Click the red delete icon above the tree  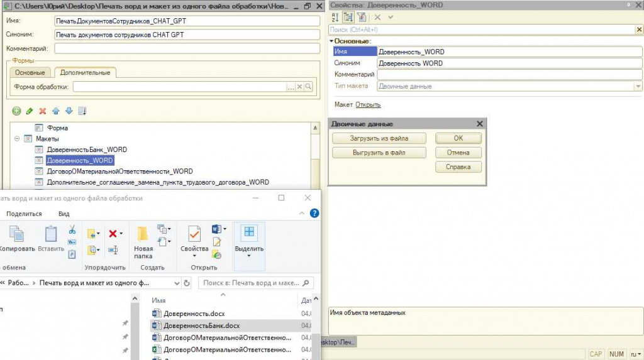coord(43,111)
